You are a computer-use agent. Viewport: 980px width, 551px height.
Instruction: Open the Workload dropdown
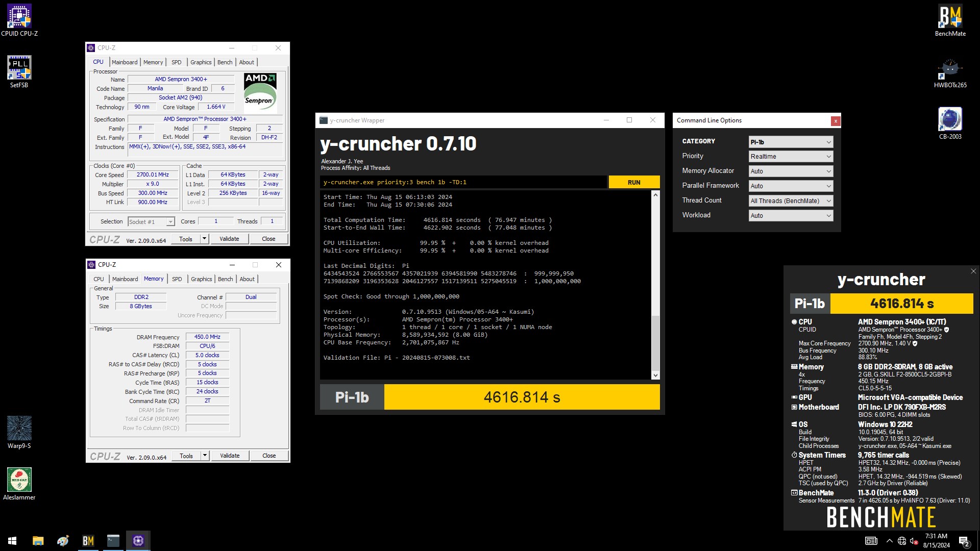tap(791, 216)
